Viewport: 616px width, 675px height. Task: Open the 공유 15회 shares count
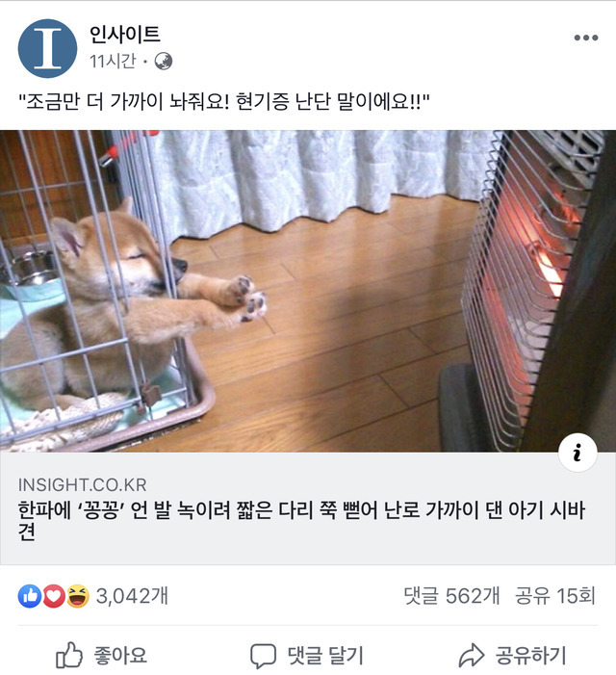tap(555, 596)
